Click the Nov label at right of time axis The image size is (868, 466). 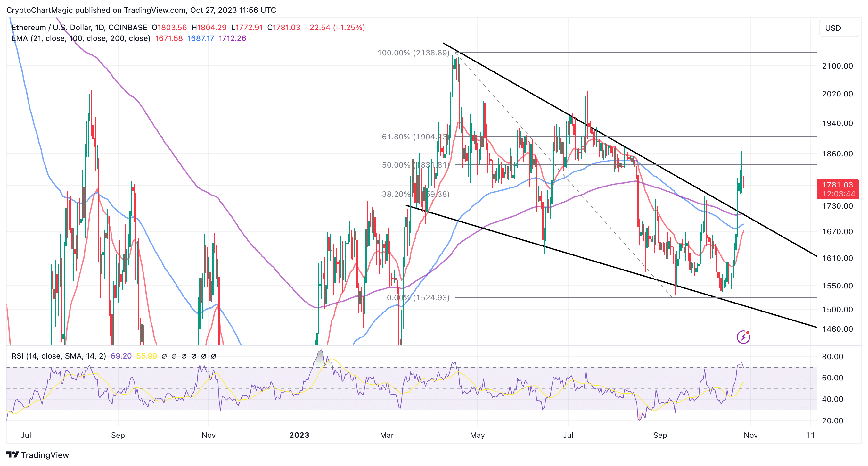point(751,435)
